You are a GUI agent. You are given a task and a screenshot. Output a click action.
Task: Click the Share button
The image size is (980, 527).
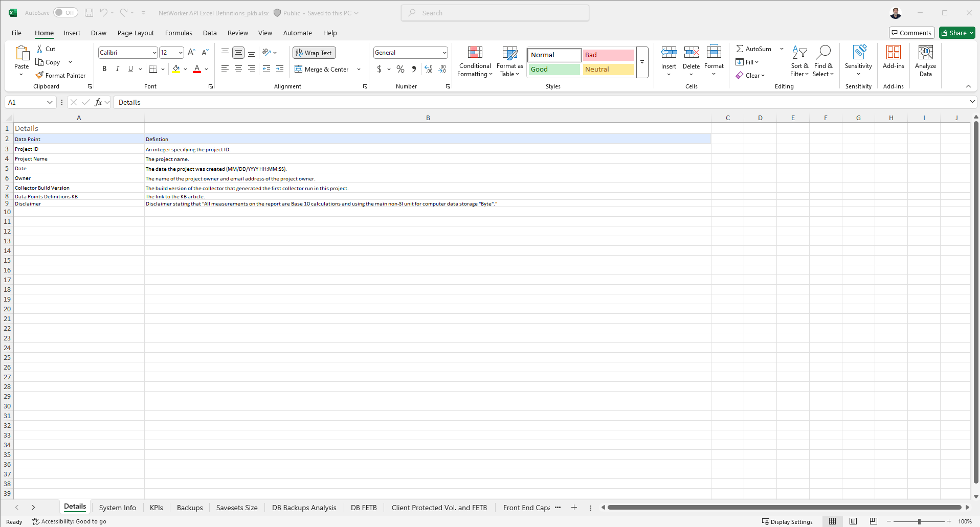[957, 33]
